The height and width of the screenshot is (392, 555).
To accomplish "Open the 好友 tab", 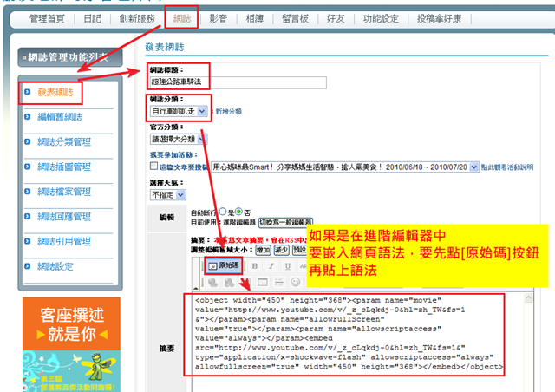I will point(336,19).
